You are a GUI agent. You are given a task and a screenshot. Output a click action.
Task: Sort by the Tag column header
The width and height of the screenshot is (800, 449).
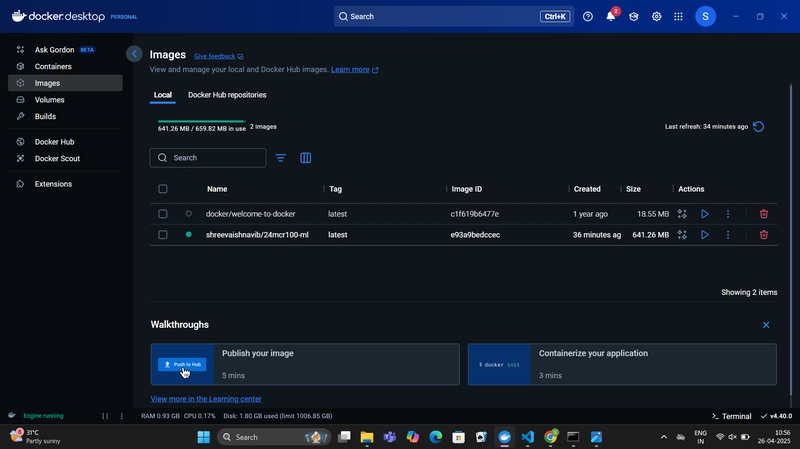pos(335,189)
